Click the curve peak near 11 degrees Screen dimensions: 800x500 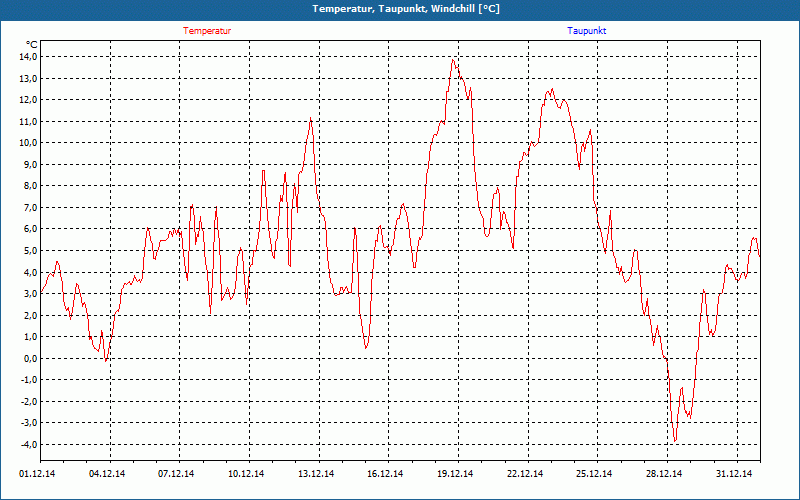(x=310, y=118)
